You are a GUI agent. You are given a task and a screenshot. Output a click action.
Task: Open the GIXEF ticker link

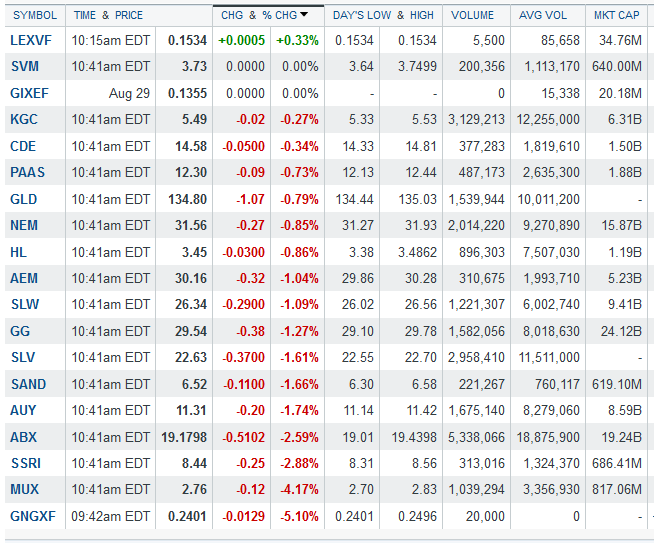[x=29, y=93]
